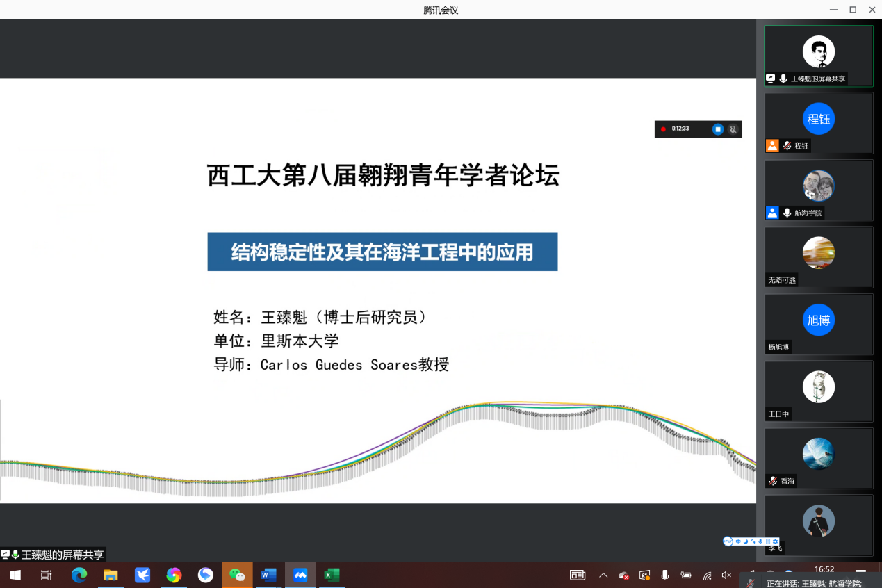
Task: Launch Microsoft Edge from the taskbar
Action: pos(79,575)
